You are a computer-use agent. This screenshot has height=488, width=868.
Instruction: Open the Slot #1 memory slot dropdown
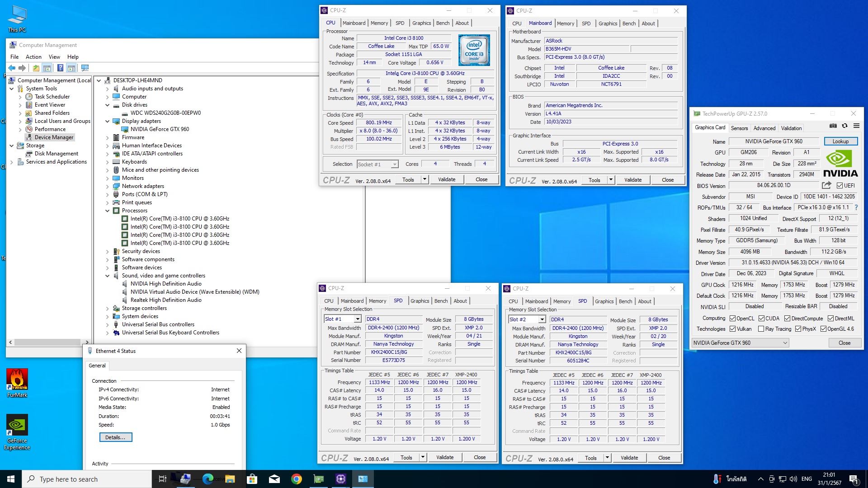(x=357, y=319)
